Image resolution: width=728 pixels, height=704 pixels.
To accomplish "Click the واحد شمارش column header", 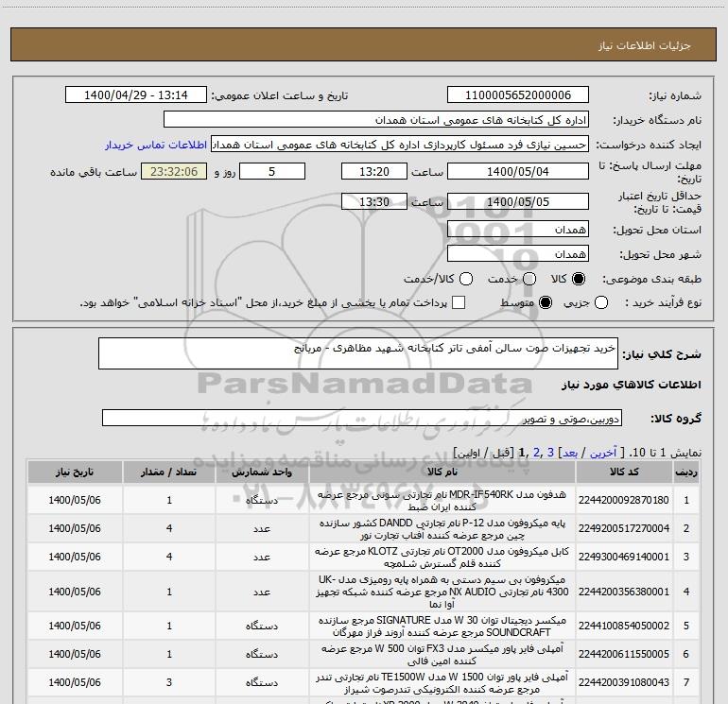I will [x=262, y=472].
